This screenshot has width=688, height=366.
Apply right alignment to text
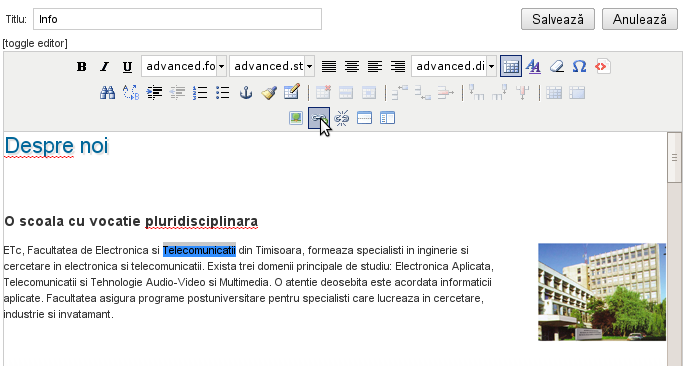(x=398, y=66)
